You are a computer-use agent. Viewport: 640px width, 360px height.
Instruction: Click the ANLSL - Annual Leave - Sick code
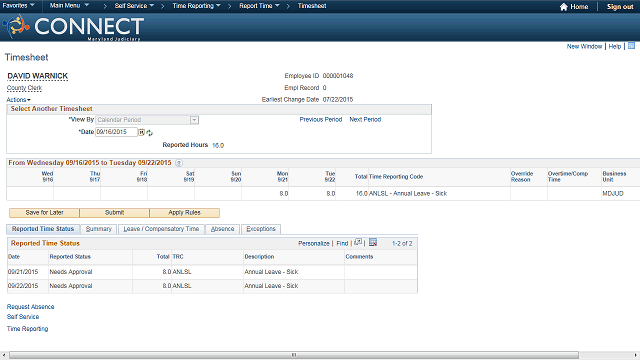click(408, 193)
